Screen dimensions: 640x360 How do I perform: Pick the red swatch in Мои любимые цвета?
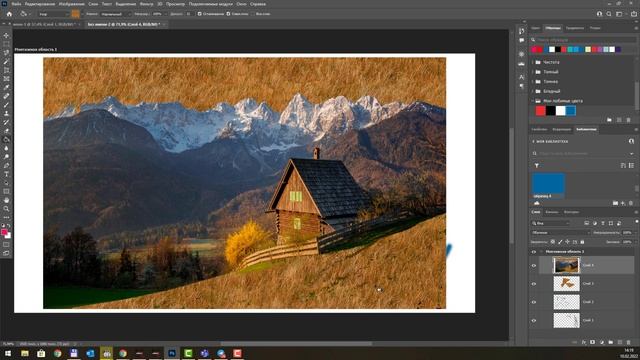point(540,111)
